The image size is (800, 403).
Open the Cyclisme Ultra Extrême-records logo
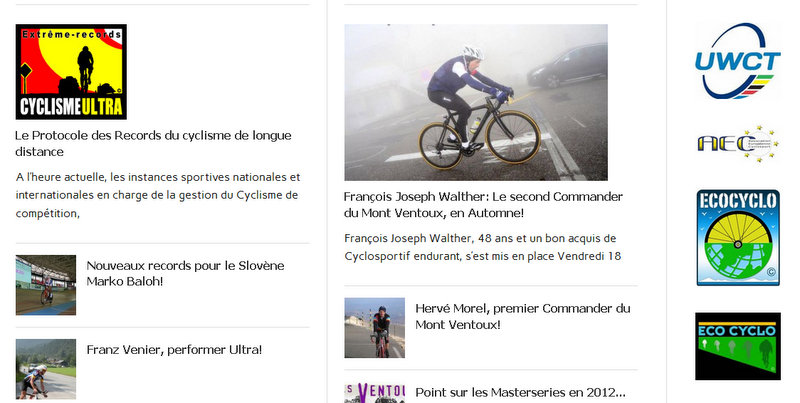pyautogui.click(x=71, y=72)
